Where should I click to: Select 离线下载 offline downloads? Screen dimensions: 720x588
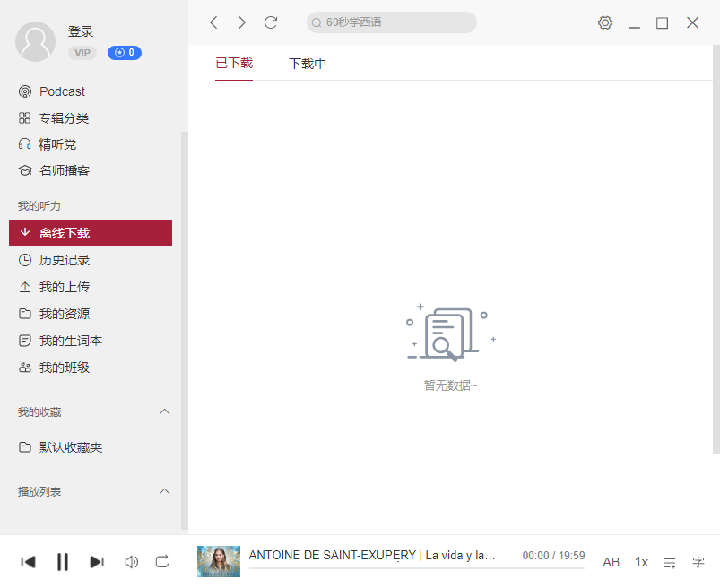[x=91, y=233]
